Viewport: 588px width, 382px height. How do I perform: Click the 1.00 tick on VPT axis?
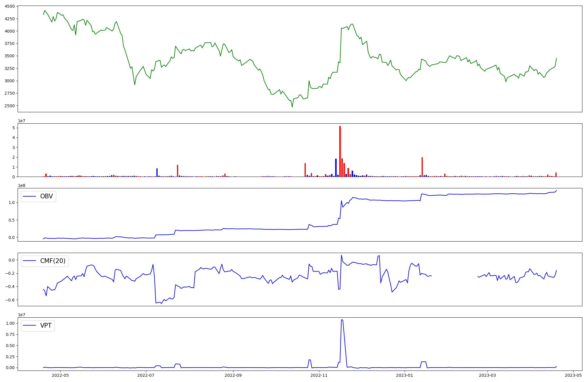(10, 323)
